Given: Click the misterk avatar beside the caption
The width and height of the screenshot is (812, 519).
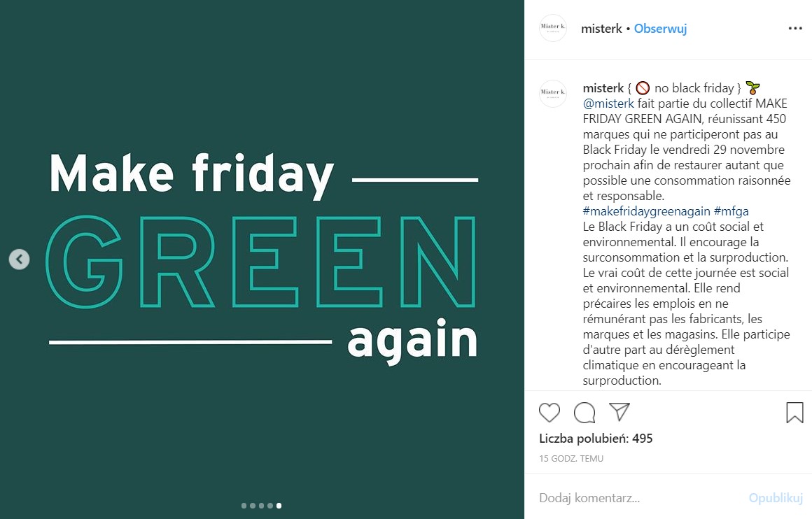Looking at the screenshot, I should point(552,93).
